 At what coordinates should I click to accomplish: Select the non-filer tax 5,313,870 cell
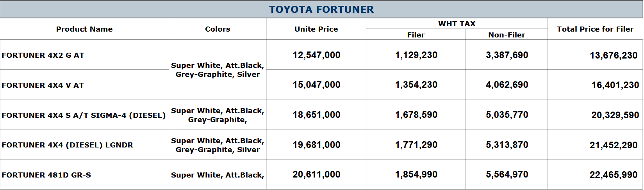click(507, 145)
